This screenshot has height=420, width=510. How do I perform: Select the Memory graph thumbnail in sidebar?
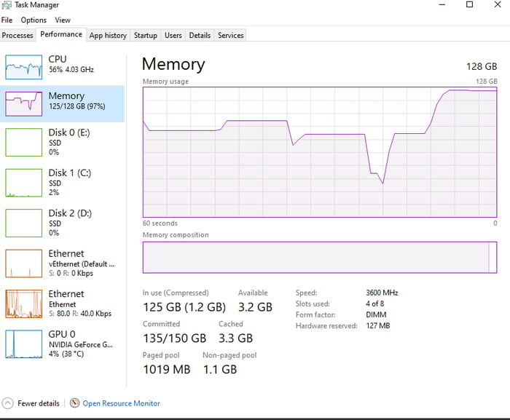[24, 103]
